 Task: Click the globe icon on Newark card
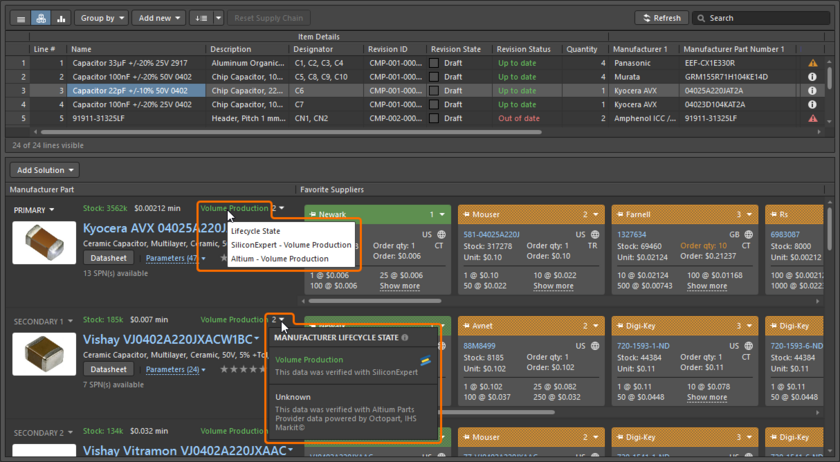point(441,235)
